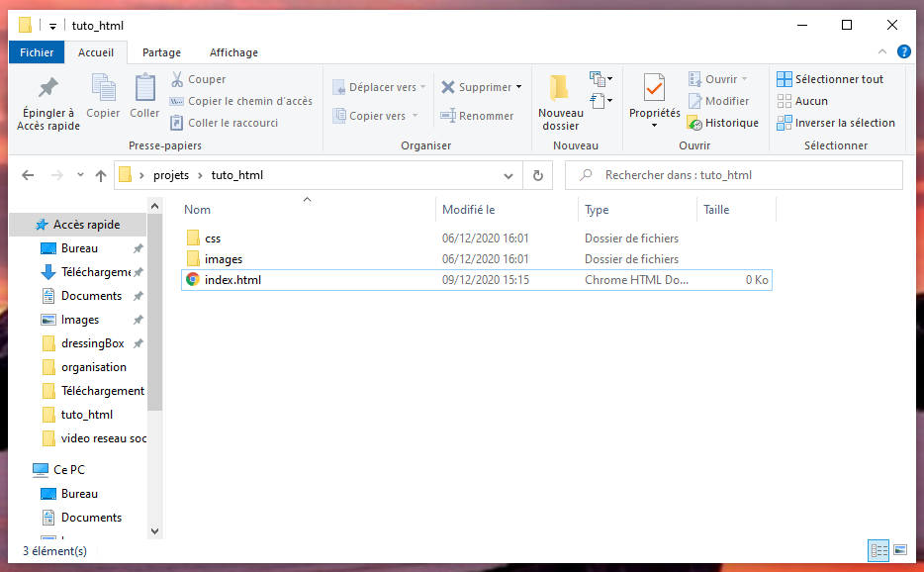The height and width of the screenshot is (572, 924).
Task: Click Couper scissors icon
Action: 177,79
